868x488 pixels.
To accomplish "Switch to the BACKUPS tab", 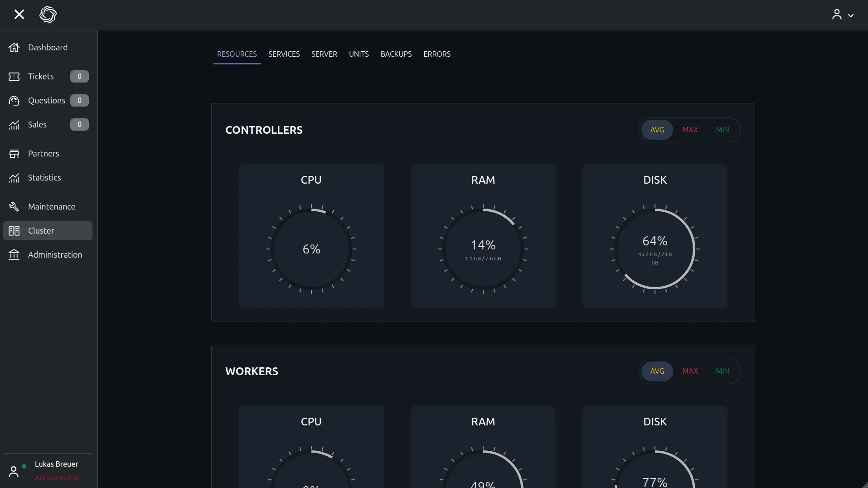I will (x=396, y=54).
